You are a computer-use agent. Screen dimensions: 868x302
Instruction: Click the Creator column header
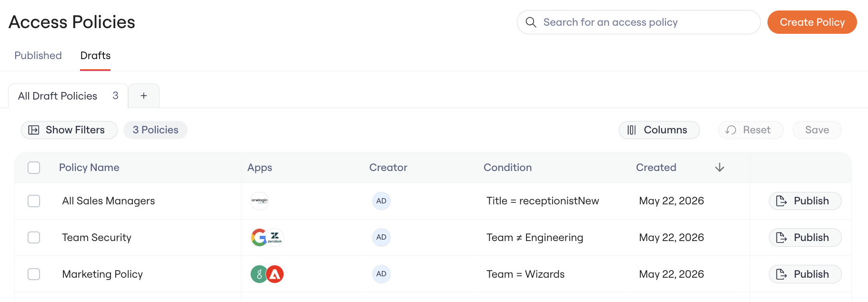388,168
